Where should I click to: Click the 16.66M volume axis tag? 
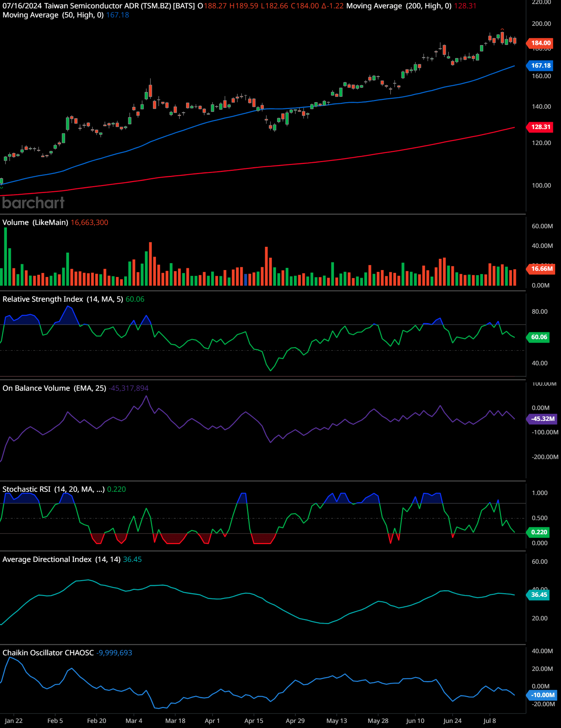[x=541, y=269]
